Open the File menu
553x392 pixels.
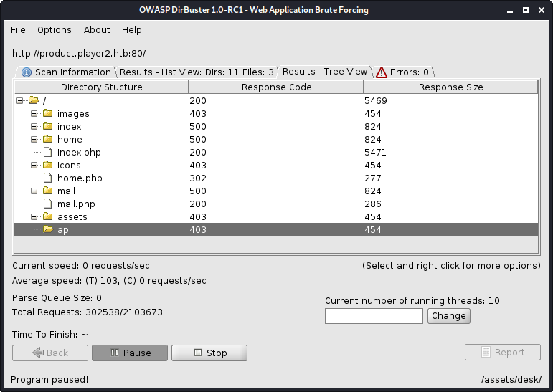click(x=18, y=29)
